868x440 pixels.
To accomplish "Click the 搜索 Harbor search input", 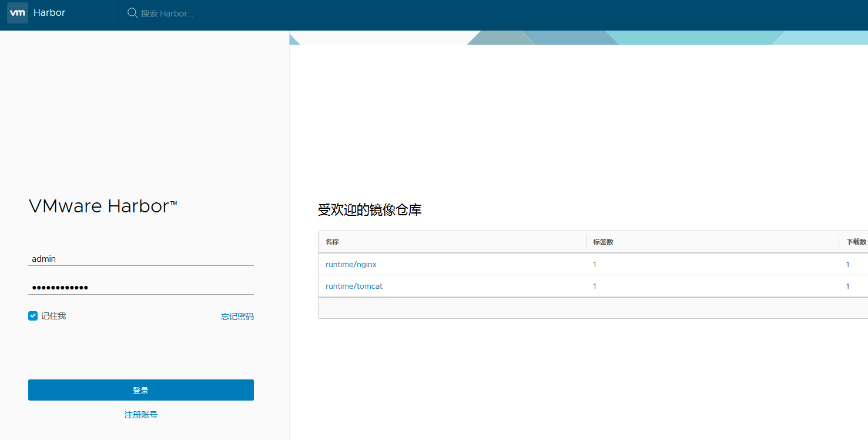I will tap(176, 12).
